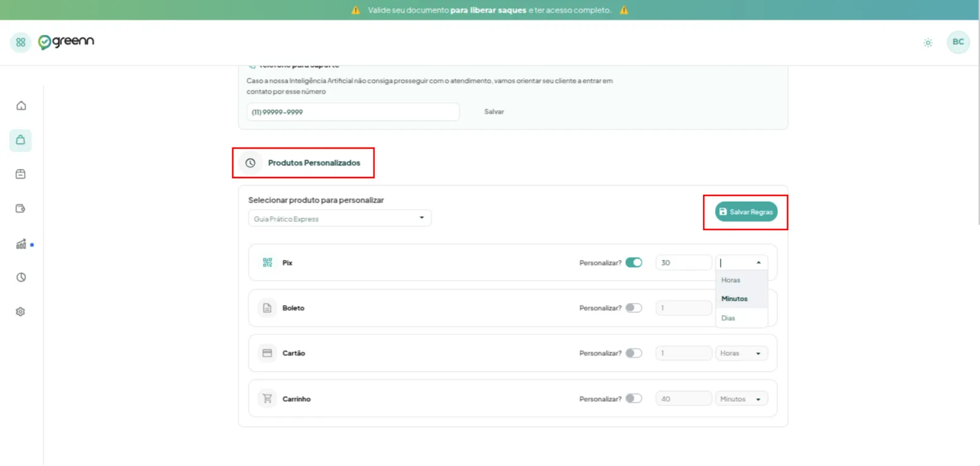The width and height of the screenshot is (980, 466).
Task: Click the document validation warning banner
Action: click(x=489, y=10)
